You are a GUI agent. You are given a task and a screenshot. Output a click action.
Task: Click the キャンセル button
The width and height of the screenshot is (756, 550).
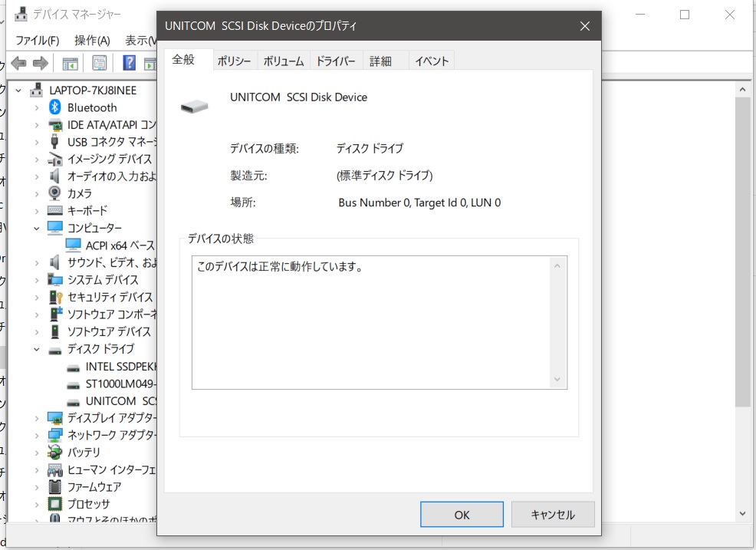552,514
